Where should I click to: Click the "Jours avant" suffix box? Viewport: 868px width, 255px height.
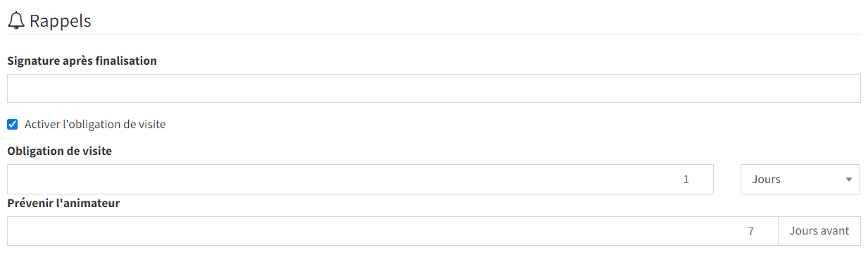819,231
